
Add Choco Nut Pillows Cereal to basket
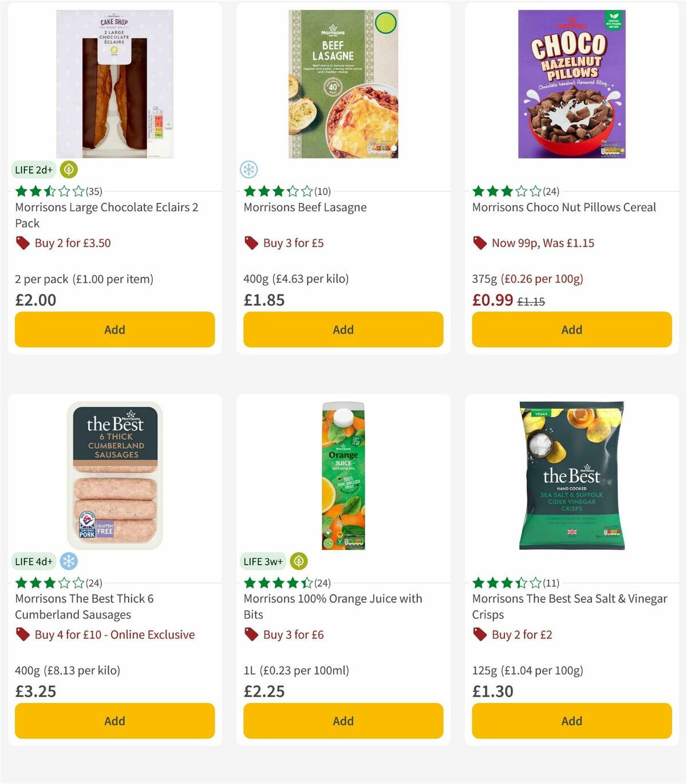point(571,329)
